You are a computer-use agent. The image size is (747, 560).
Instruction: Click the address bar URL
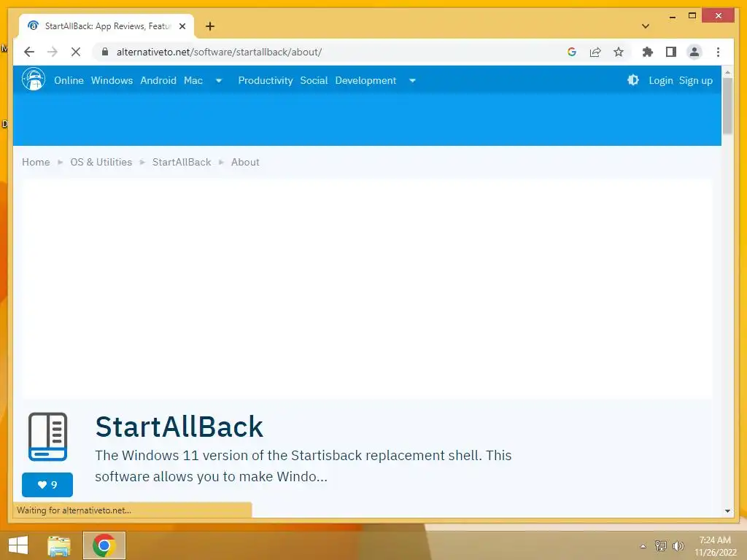[219, 52]
